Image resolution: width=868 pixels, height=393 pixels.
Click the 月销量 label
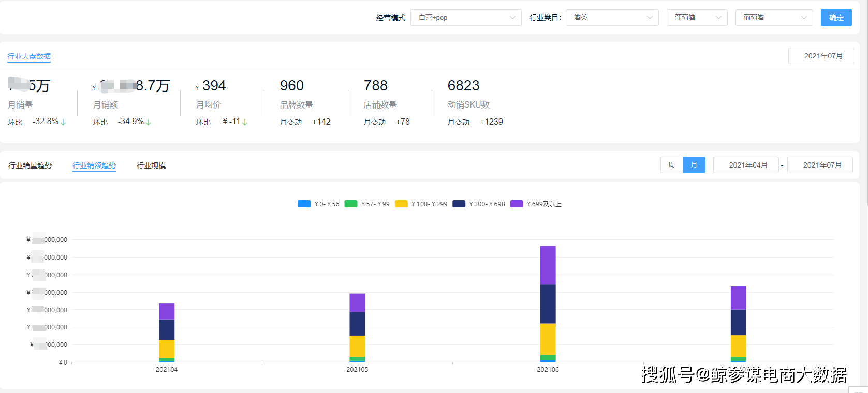click(20, 105)
